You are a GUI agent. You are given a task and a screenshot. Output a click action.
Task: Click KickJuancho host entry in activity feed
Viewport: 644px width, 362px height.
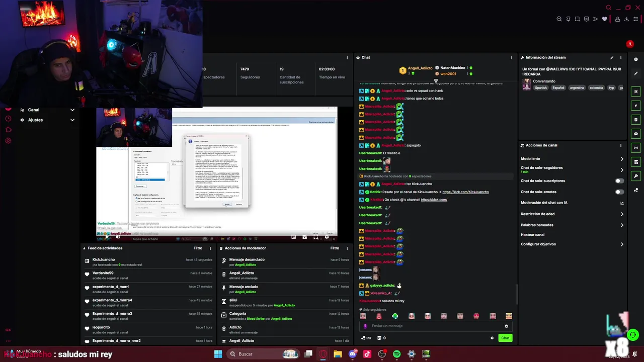pyautogui.click(x=149, y=262)
